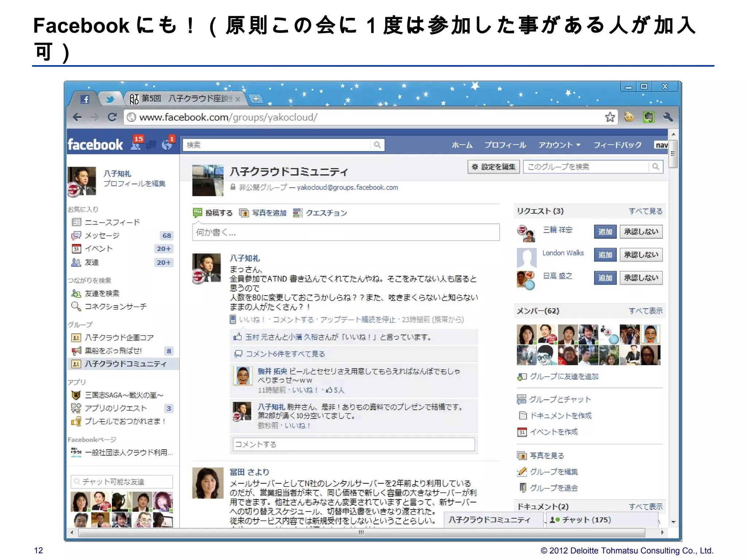Viewport: 747px width, 560px height.
Task: Open globe notifications icon
Action: [167, 145]
